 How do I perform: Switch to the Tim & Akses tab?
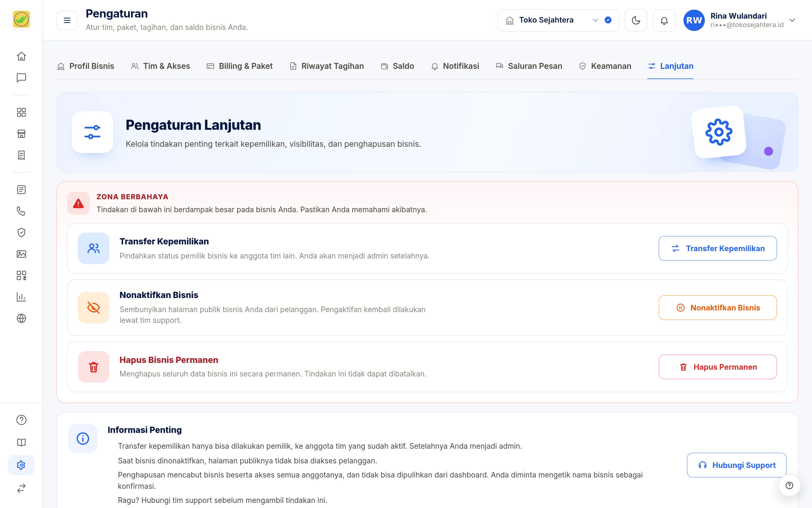160,66
